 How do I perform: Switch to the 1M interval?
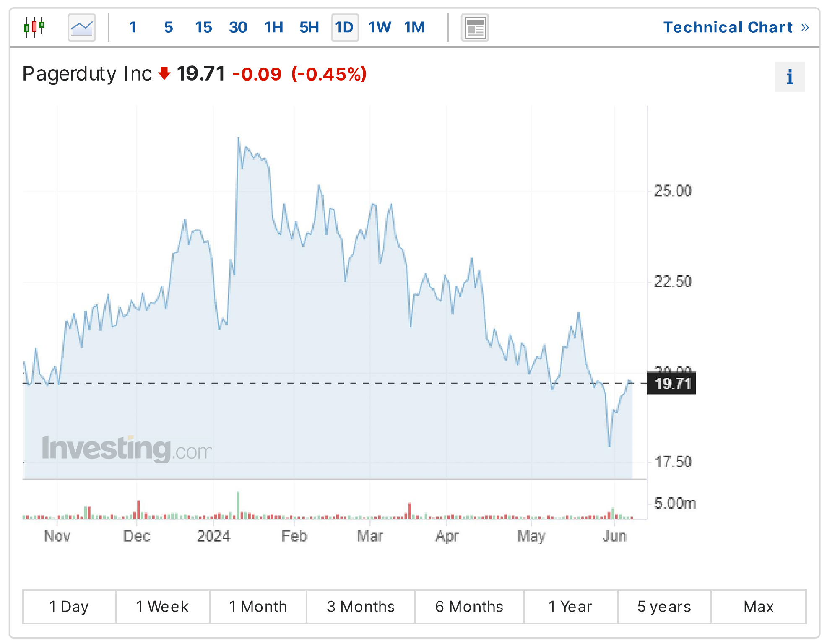[415, 28]
